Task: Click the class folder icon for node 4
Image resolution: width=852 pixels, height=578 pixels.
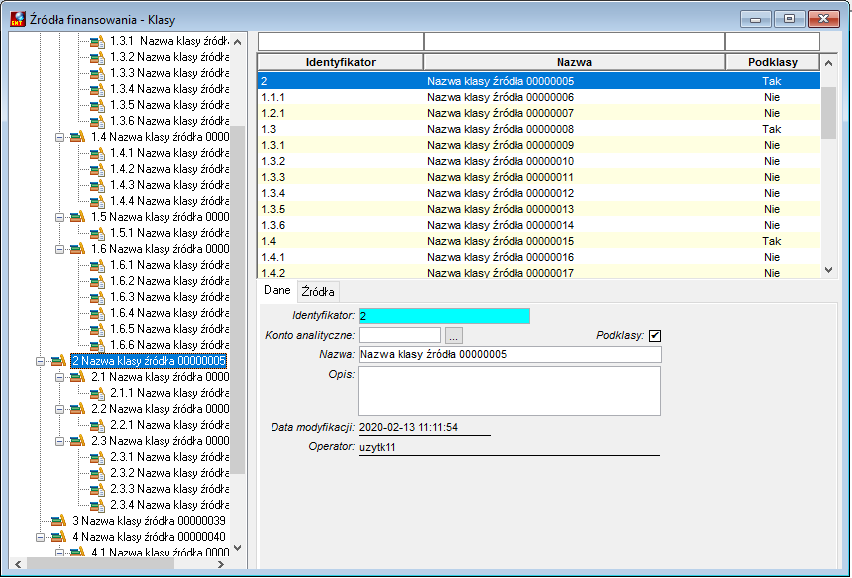Action: coord(58,537)
